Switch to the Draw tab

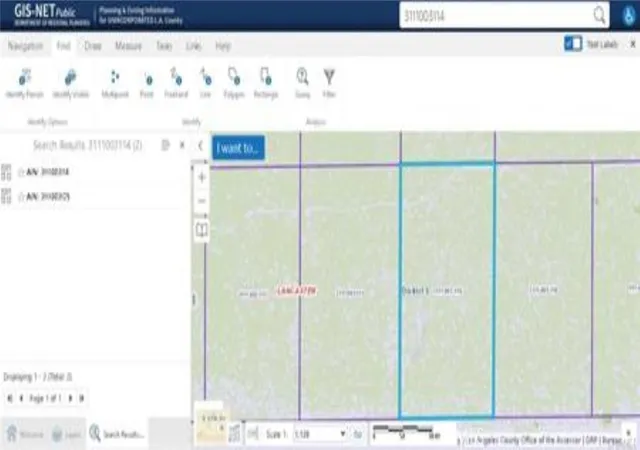[93, 46]
